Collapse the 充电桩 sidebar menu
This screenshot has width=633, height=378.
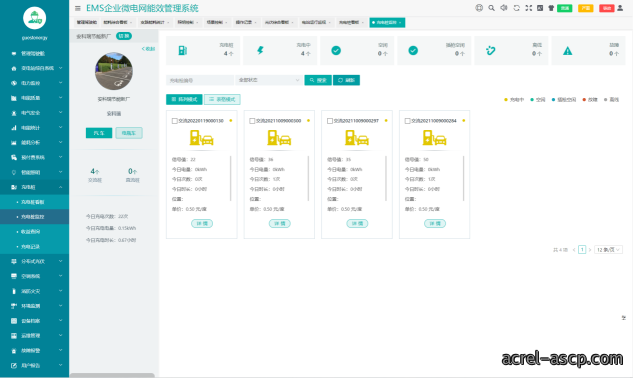(34, 187)
